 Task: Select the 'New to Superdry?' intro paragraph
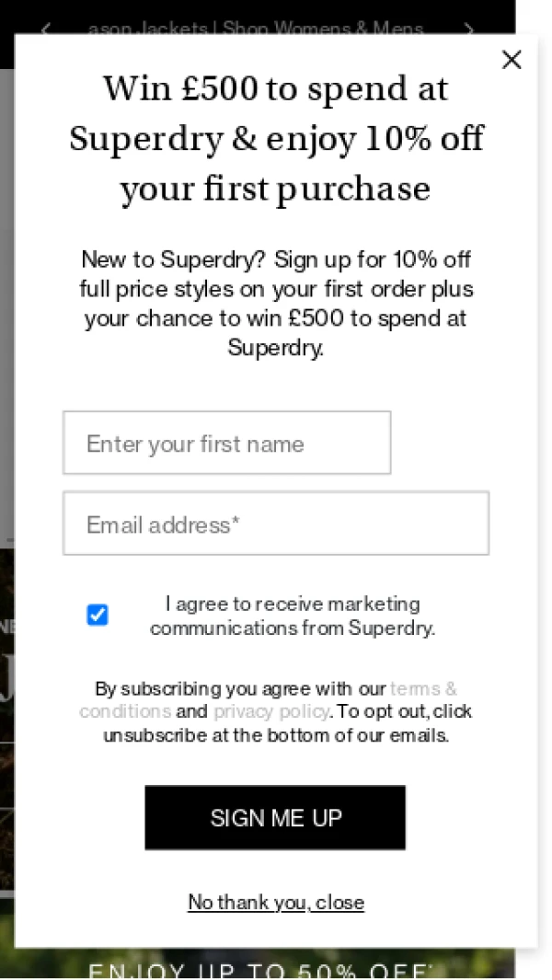click(x=276, y=303)
